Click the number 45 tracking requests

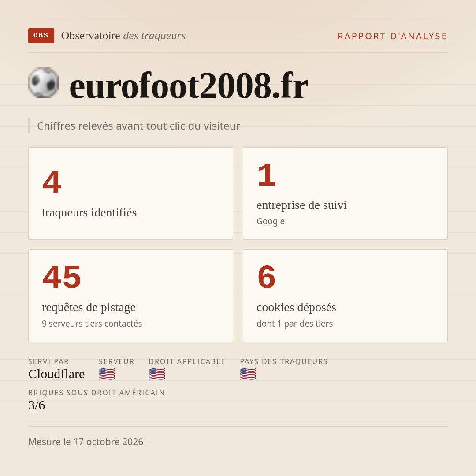62,277
